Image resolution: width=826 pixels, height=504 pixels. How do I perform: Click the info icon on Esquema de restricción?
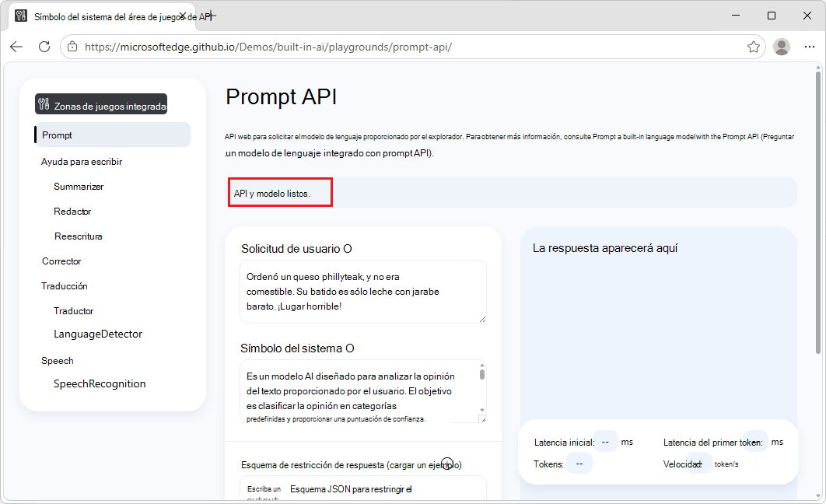click(447, 464)
